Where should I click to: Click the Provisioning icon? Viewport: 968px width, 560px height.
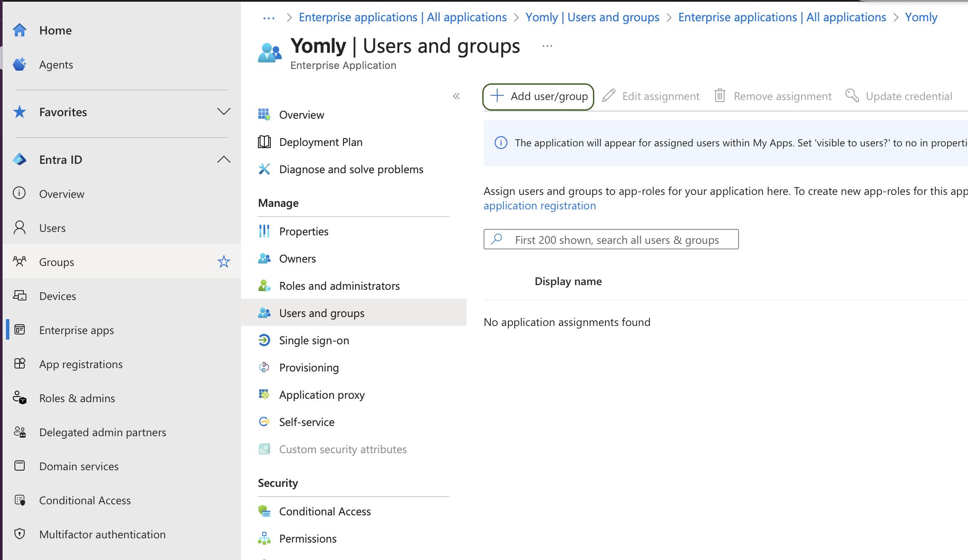264,367
